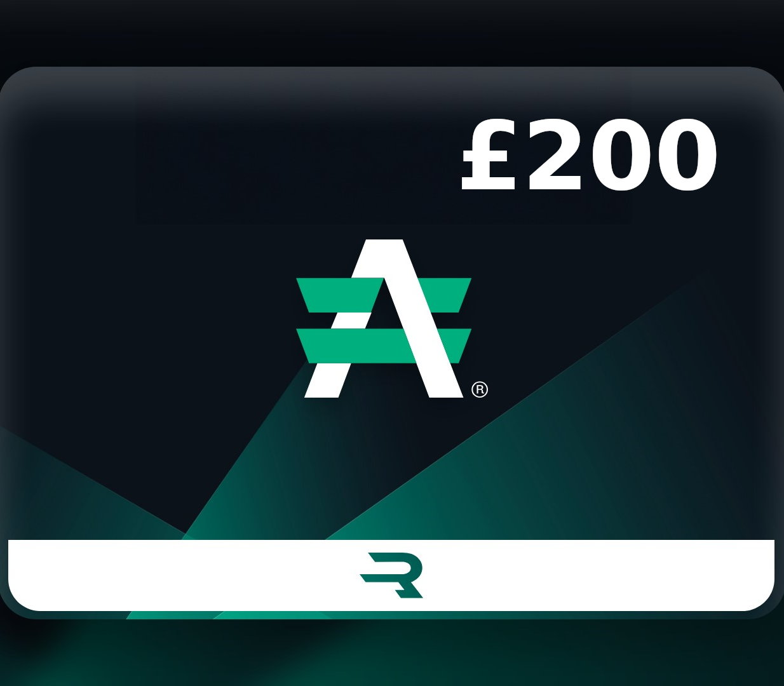Select the white banner right of R logo
784x686 pixels.
point(598,575)
